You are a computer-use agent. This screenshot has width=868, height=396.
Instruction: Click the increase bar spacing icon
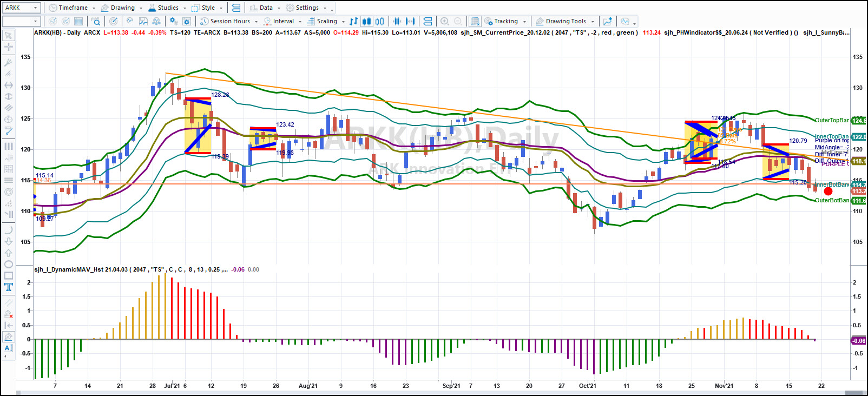(x=410, y=21)
